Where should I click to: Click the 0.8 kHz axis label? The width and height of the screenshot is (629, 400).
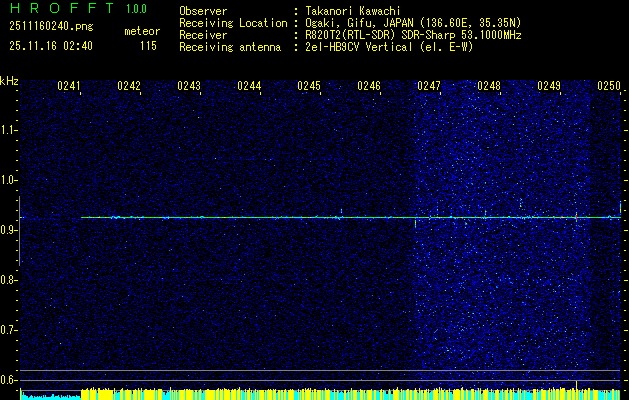point(8,280)
